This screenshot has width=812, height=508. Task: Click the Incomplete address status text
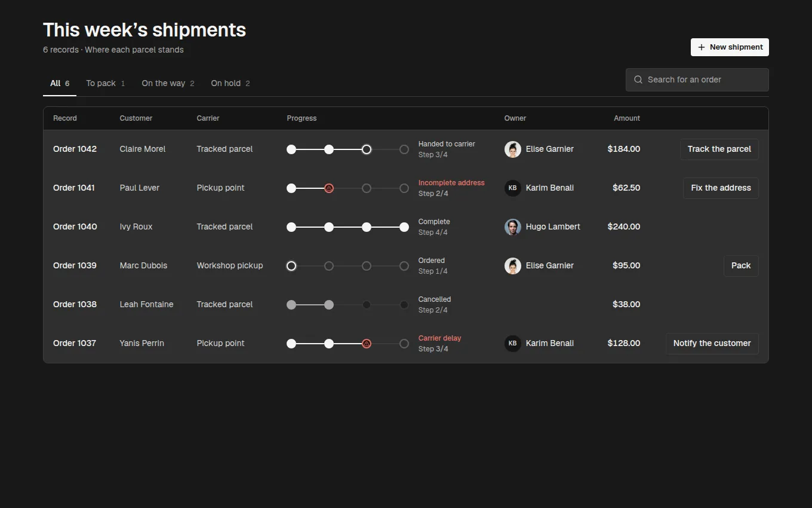tap(451, 183)
